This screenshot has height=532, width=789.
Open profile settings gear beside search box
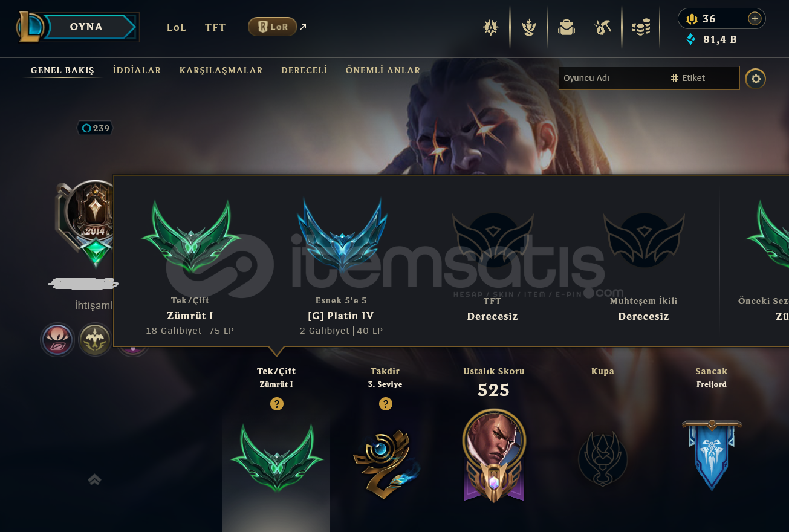coord(755,79)
